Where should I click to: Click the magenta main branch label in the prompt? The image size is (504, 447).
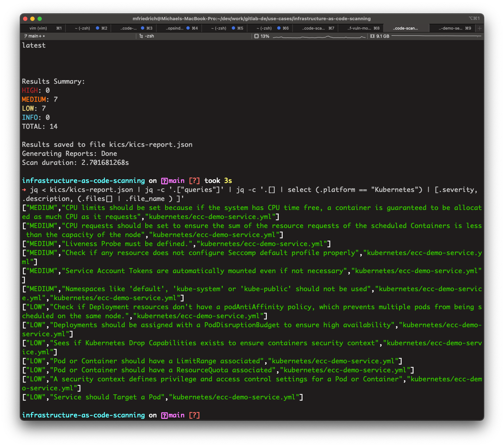pyautogui.click(x=176, y=180)
